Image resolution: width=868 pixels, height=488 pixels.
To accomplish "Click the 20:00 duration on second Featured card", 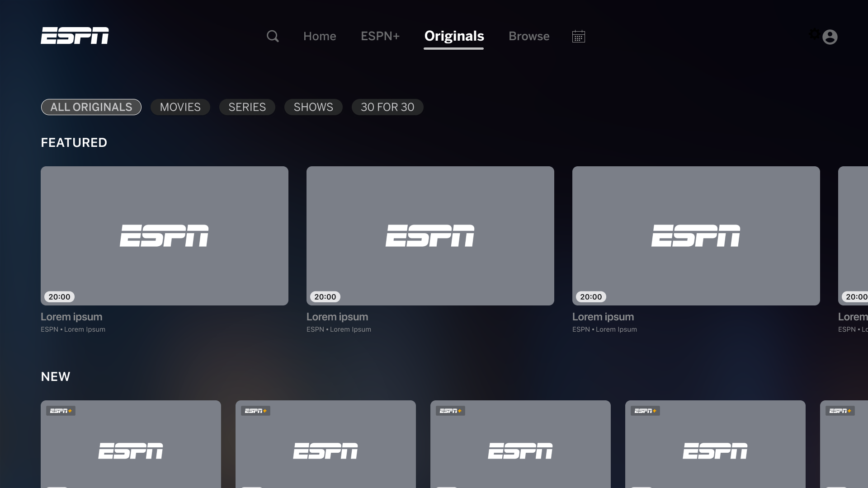I will [x=325, y=297].
